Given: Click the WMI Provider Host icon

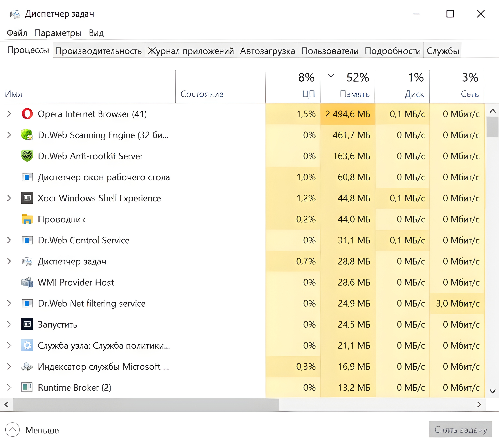Looking at the screenshot, I should pos(27,282).
